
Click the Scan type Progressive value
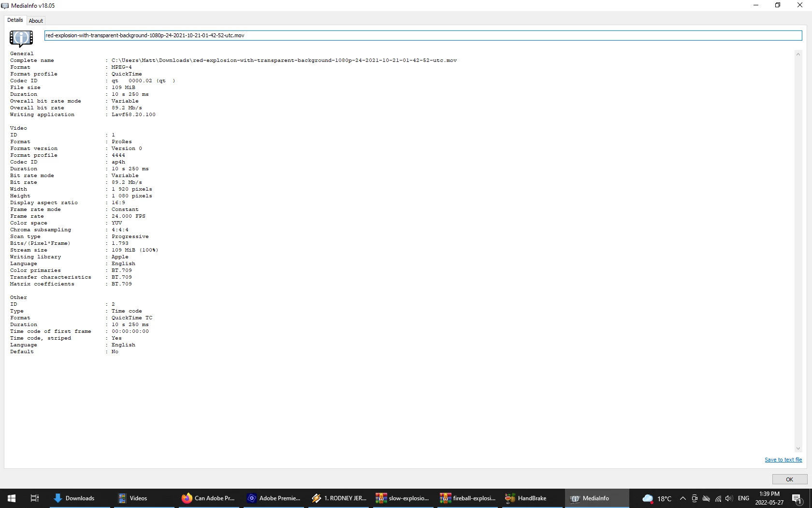point(130,237)
